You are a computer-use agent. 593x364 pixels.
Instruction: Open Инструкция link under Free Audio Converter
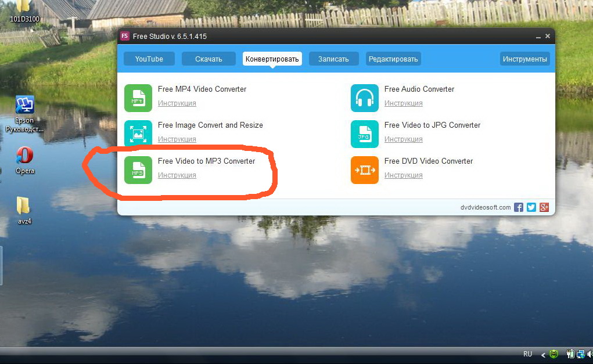click(404, 103)
